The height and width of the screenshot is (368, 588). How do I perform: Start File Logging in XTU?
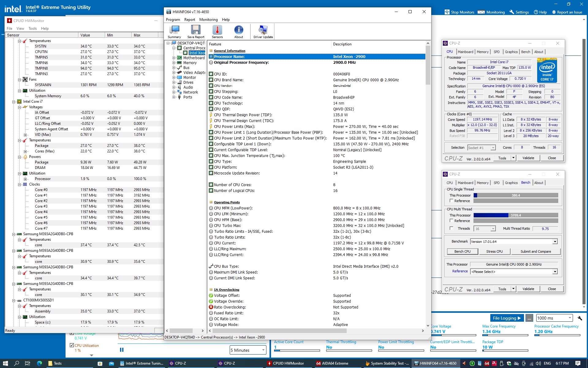coord(506,318)
